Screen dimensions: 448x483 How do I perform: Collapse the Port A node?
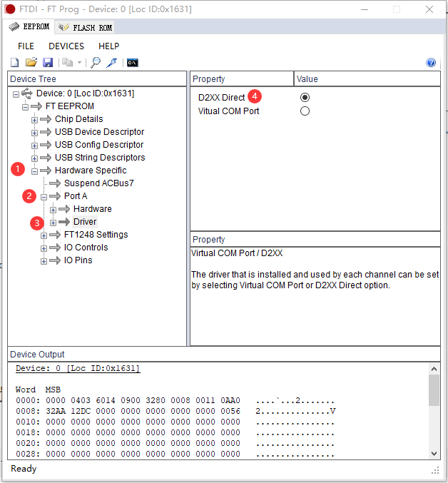click(44, 197)
